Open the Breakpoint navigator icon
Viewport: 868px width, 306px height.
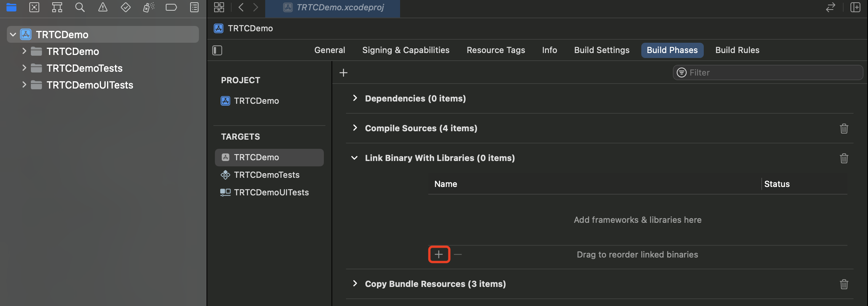(x=171, y=7)
